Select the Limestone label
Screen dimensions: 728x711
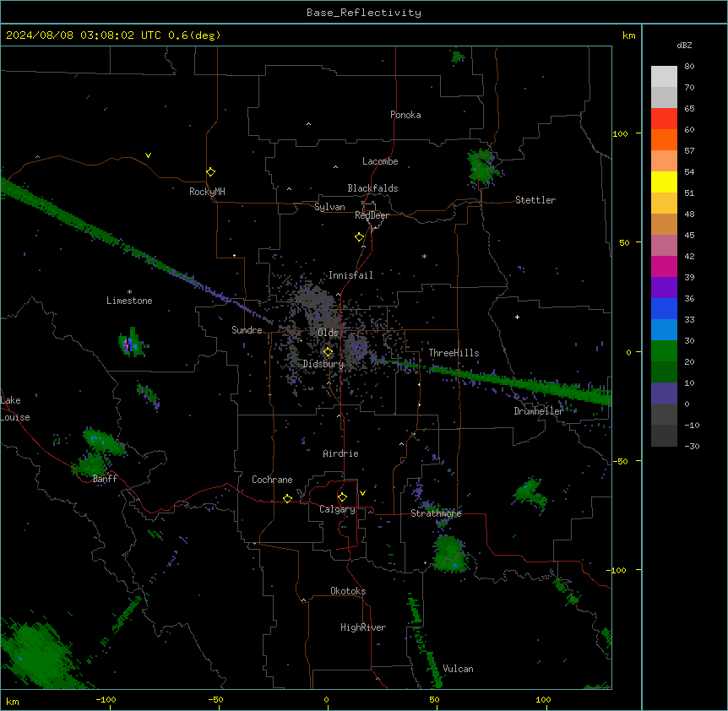click(129, 301)
